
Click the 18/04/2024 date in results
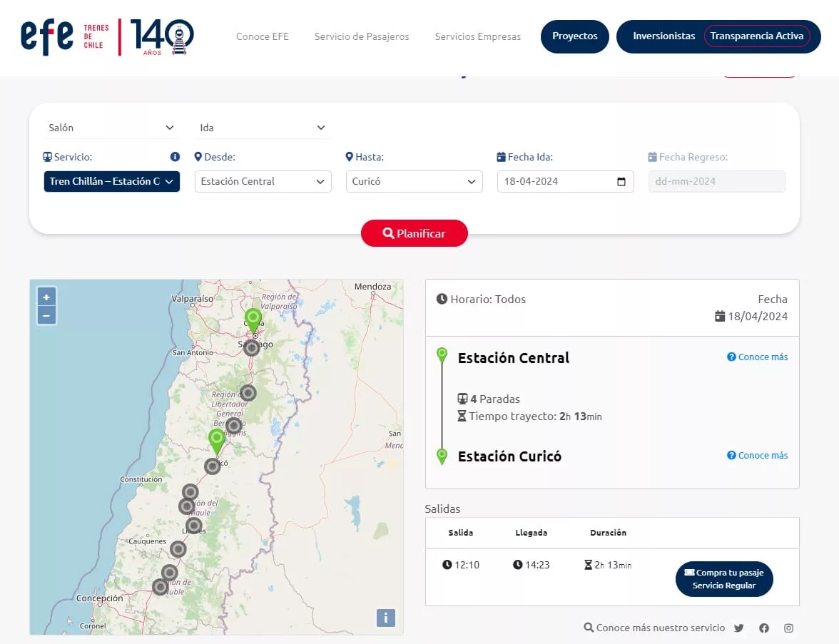pyautogui.click(x=751, y=316)
